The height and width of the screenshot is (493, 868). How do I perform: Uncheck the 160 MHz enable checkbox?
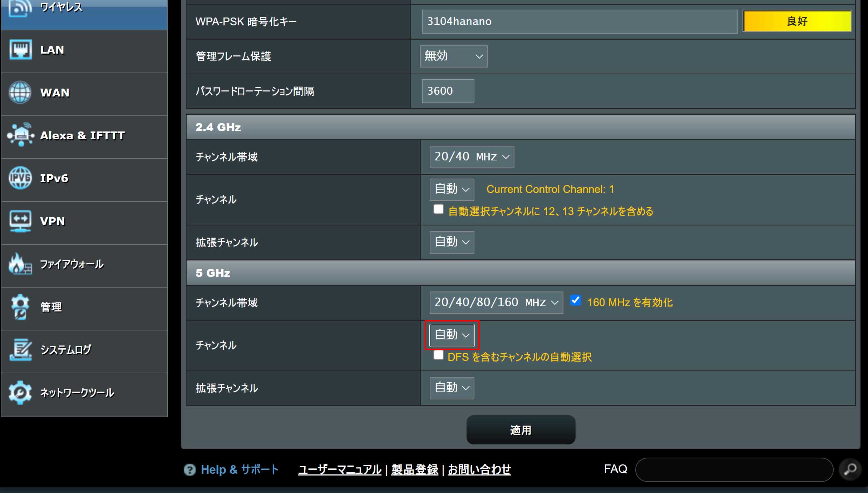(x=576, y=300)
